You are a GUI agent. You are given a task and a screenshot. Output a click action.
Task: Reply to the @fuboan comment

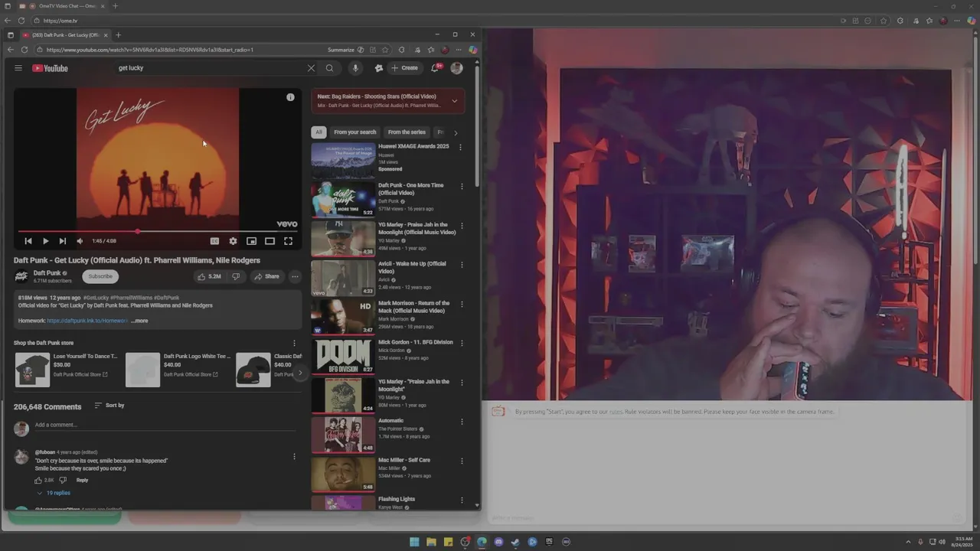coord(82,481)
